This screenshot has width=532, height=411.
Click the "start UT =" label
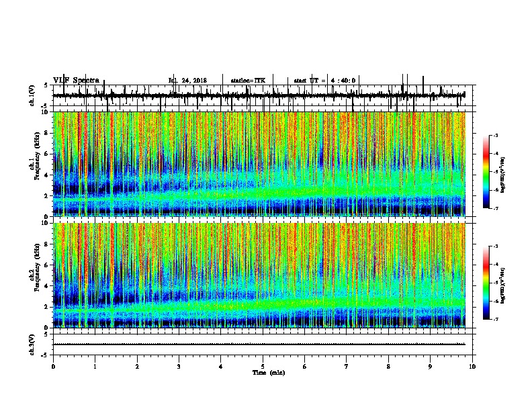pyautogui.click(x=310, y=81)
